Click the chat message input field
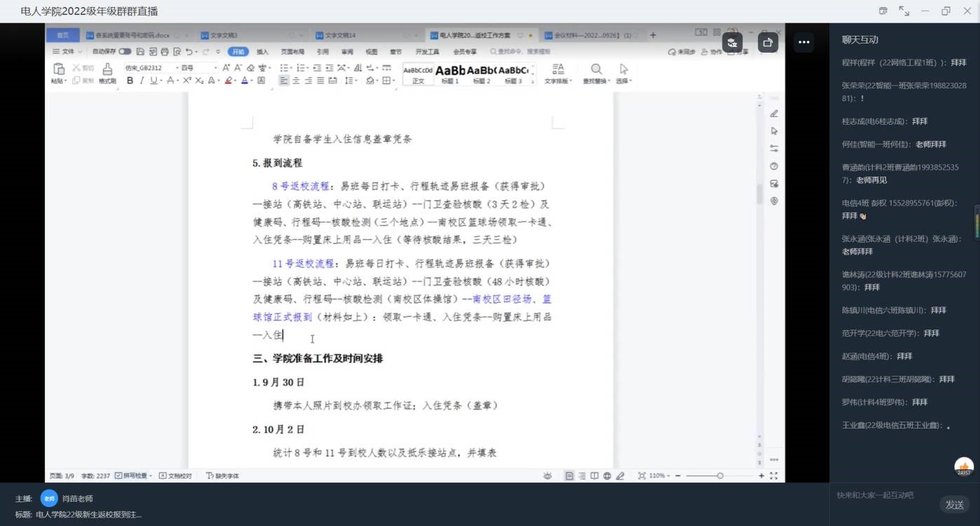 click(885, 496)
